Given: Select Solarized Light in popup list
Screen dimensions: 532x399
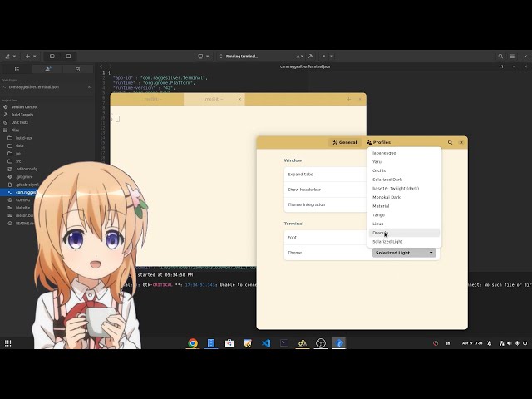Looking at the screenshot, I should click(x=404, y=242).
